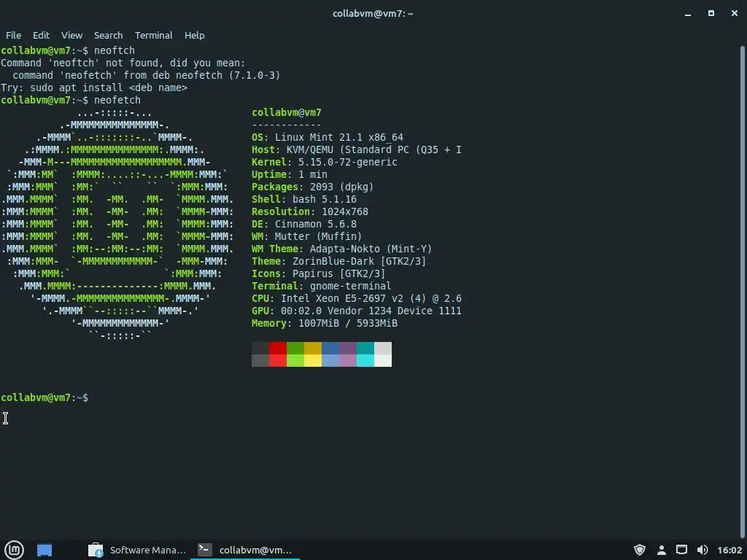Screen dimensions: 747x560
Task: Maximize the terminal window
Action: [x=711, y=14]
